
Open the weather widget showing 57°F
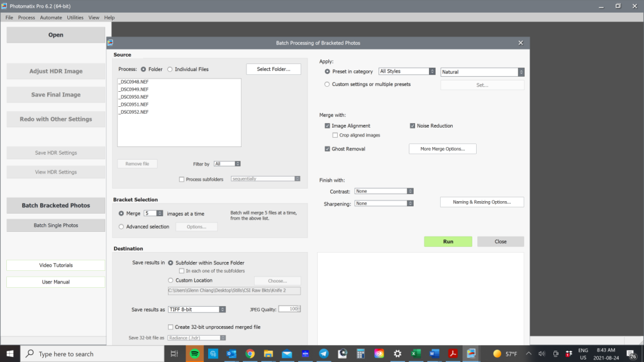tap(505, 353)
